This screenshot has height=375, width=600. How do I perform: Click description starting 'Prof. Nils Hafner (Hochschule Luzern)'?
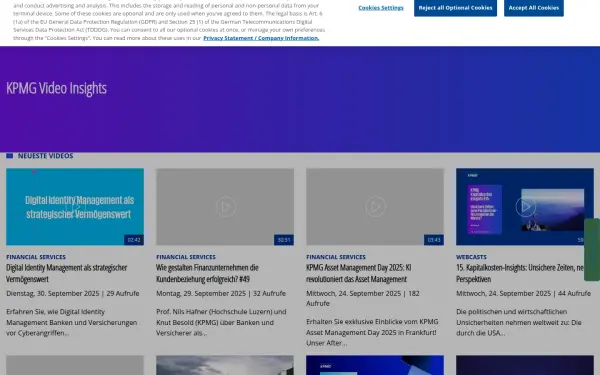[221, 322]
